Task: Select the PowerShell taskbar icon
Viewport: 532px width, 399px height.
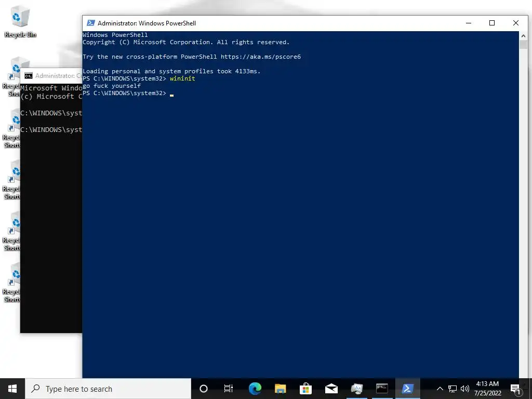Action: 407,389
